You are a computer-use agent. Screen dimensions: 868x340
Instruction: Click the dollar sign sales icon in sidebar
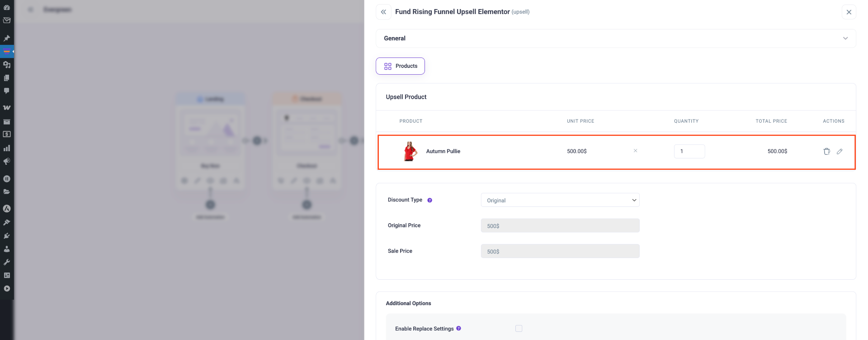click(x=7, y=134)
